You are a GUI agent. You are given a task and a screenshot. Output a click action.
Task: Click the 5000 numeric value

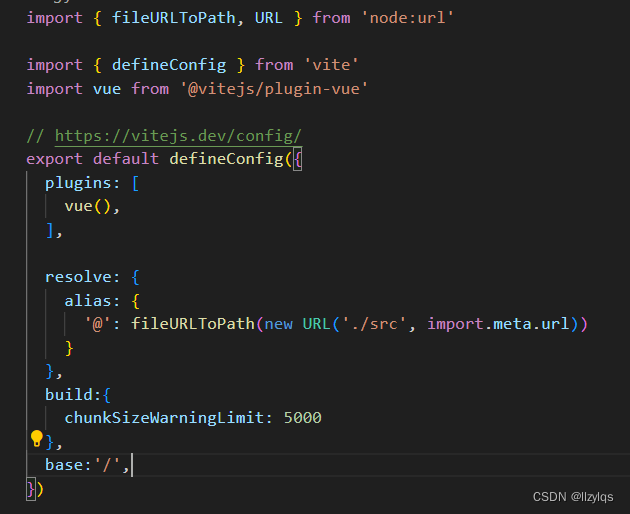303,418
